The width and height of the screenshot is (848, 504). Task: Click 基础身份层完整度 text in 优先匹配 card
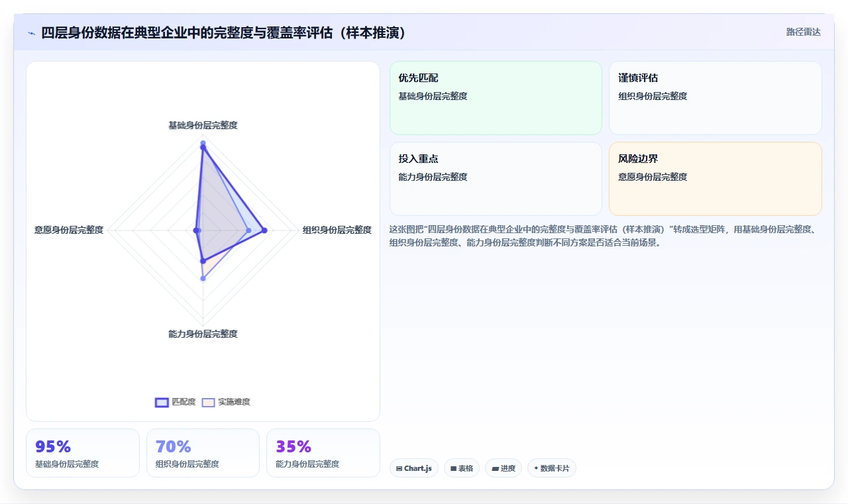pos(433,96)
